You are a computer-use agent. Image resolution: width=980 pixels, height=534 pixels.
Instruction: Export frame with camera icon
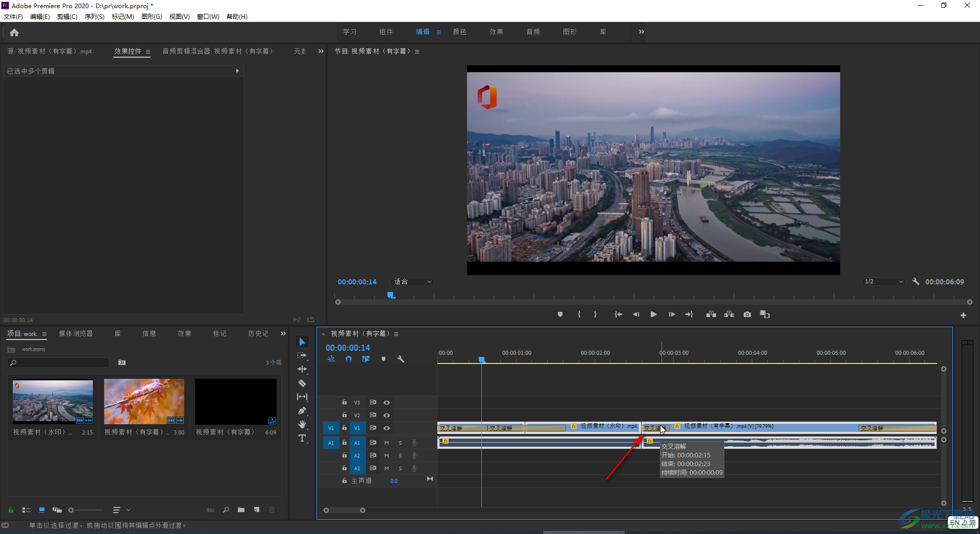pos(747,314)
